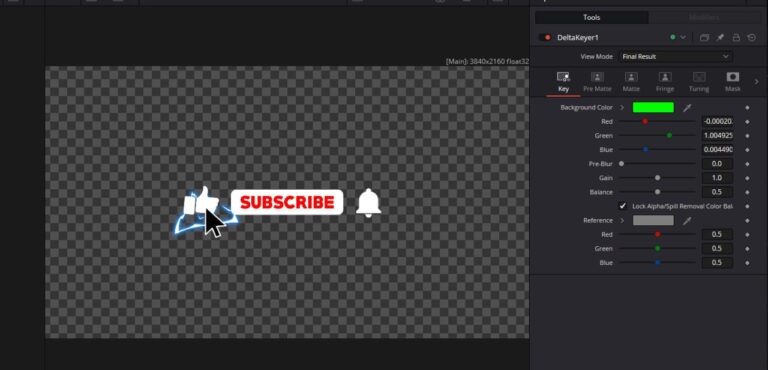Screen dimensions: 768x370
Task: Expand the Background Color section
Action: pos(622,107)
